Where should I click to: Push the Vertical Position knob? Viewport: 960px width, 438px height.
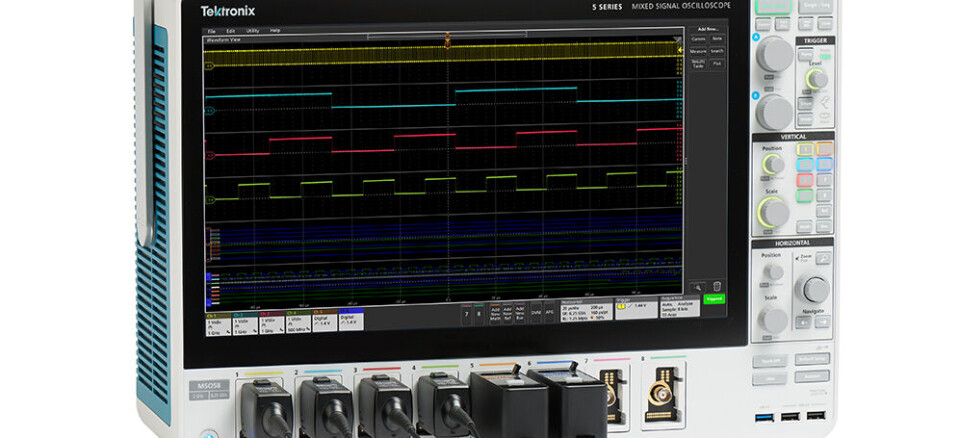point(773,164)
